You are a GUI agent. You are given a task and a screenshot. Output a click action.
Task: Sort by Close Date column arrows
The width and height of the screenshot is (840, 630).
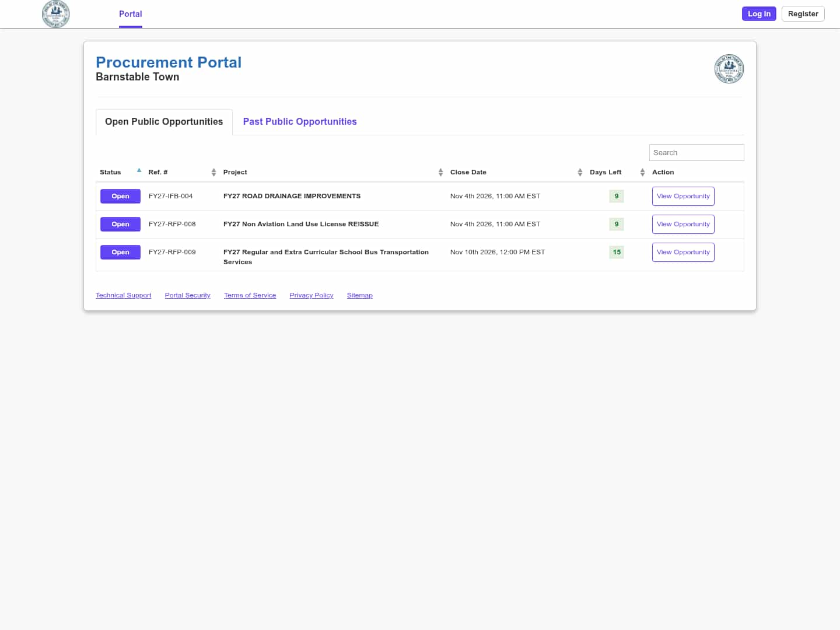[x=580, y=172]
